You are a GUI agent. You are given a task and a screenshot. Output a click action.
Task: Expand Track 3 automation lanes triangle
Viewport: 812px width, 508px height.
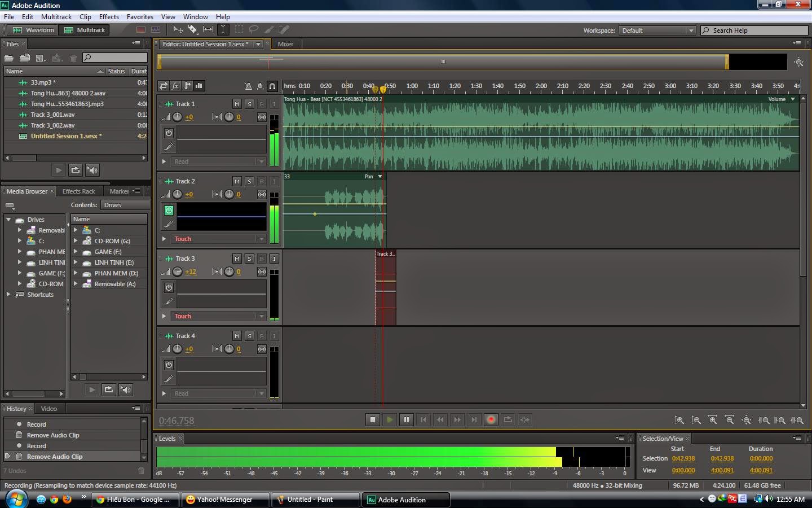[164, 316]
